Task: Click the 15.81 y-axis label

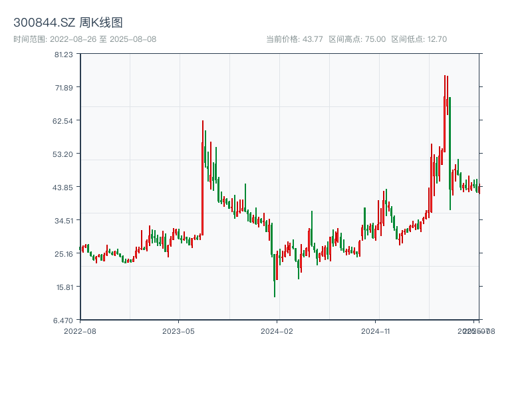Action: [65, 287]
